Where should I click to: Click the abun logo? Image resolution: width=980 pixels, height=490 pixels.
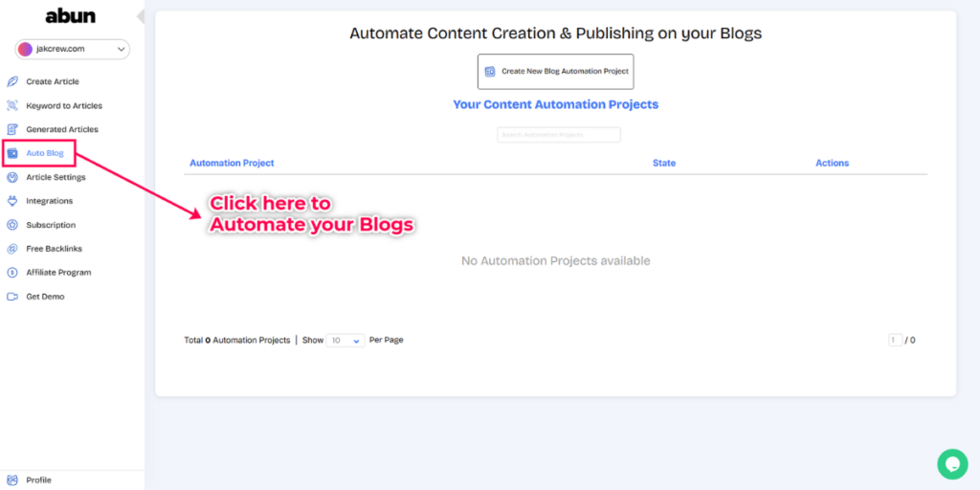[71, 17]
